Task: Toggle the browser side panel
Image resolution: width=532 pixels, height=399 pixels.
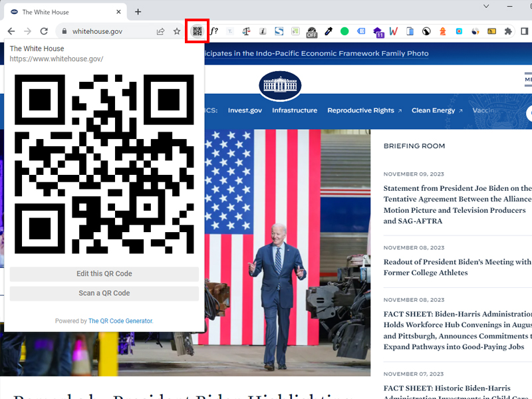Action: (524, 31)
